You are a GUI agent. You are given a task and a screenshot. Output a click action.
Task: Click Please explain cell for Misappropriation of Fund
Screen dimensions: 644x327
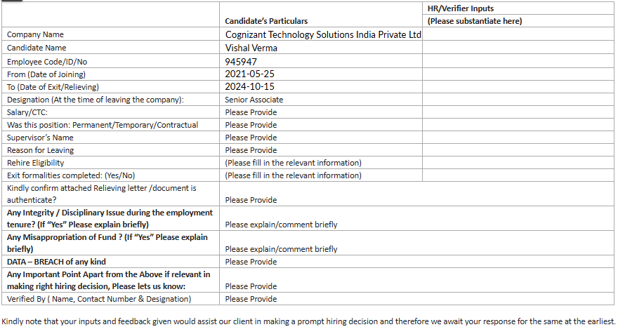tap(281, 249)
